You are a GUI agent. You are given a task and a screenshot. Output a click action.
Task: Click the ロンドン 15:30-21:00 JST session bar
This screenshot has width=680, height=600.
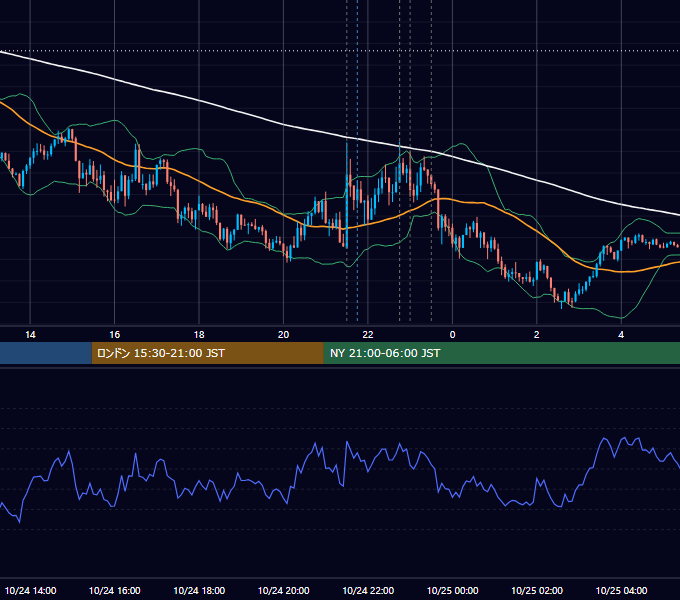coord(208,353)
